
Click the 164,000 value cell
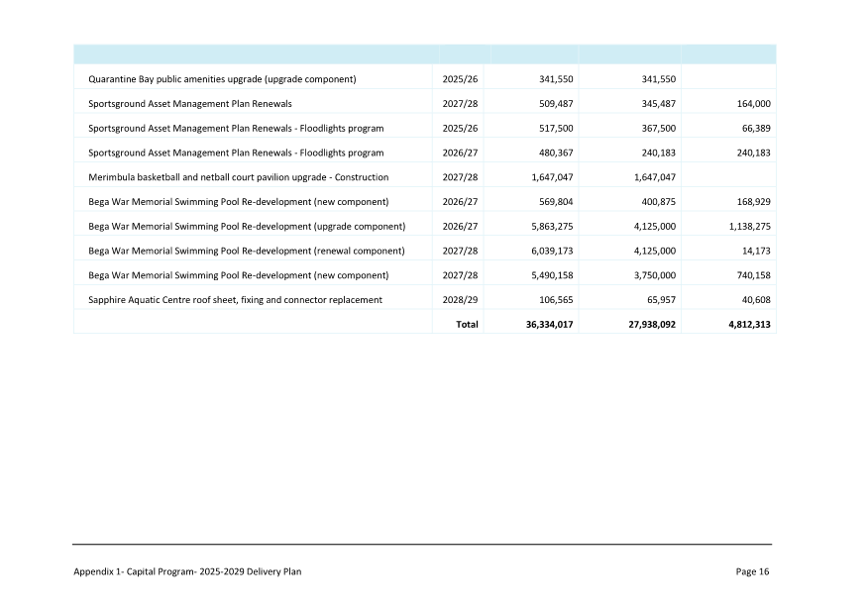(753, 102)
